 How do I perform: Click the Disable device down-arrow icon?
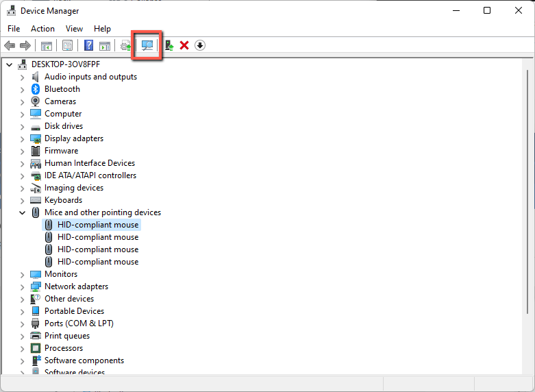(200, 45)
